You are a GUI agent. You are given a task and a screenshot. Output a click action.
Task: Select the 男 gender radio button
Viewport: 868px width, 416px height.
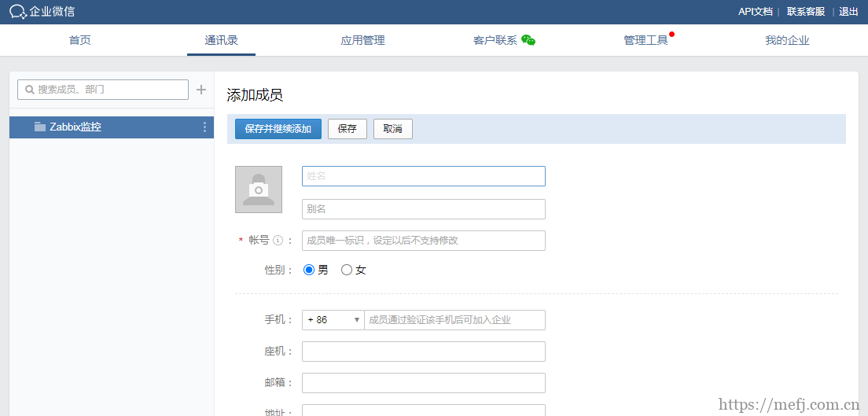309,270
